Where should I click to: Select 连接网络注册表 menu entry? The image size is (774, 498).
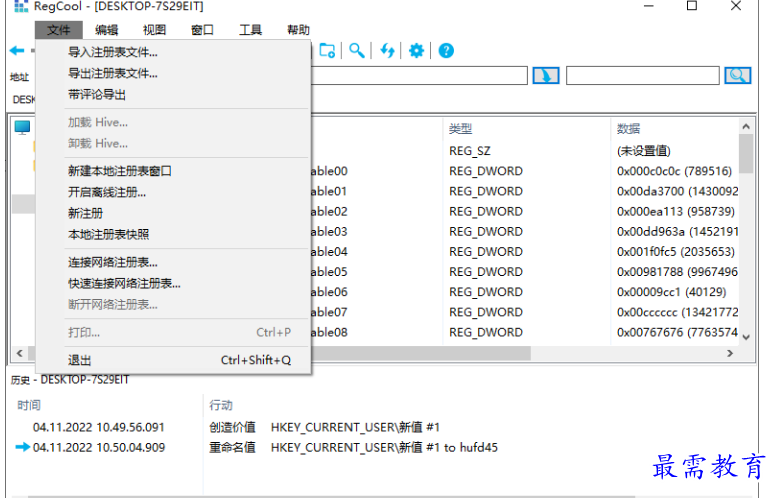click(x=112, y=262)
